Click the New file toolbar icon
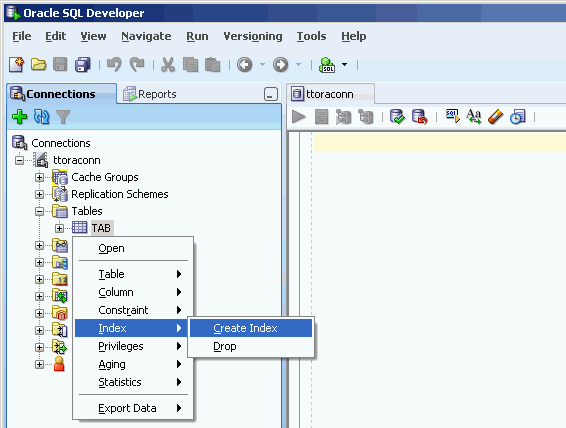Viewport: 566px width, 428px height. [17, 65]
